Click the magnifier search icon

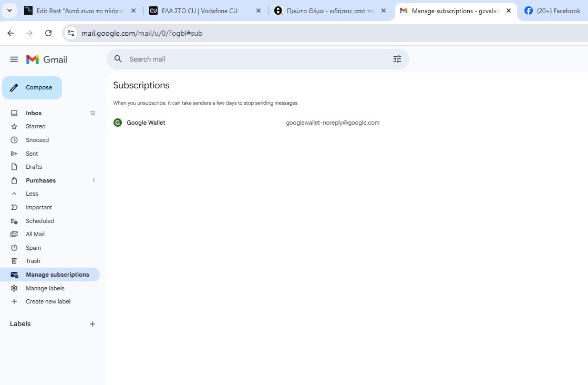click(x=118, y=59)
